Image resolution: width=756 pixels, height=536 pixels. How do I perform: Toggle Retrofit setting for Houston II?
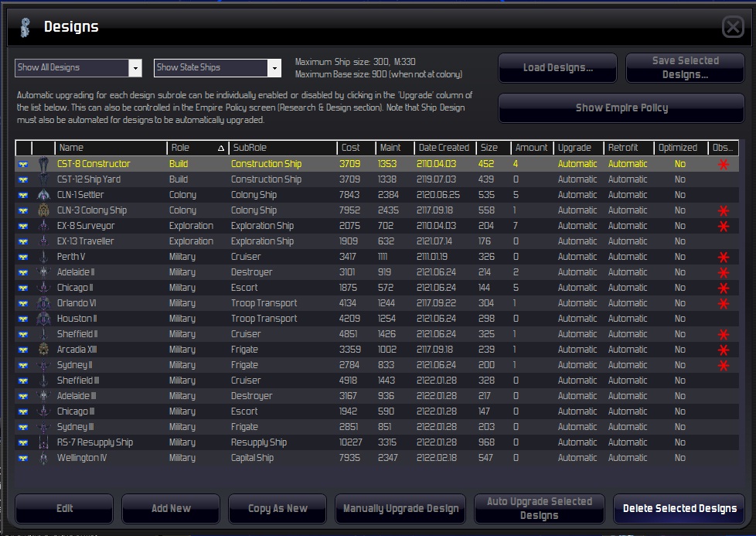[627, 319]
